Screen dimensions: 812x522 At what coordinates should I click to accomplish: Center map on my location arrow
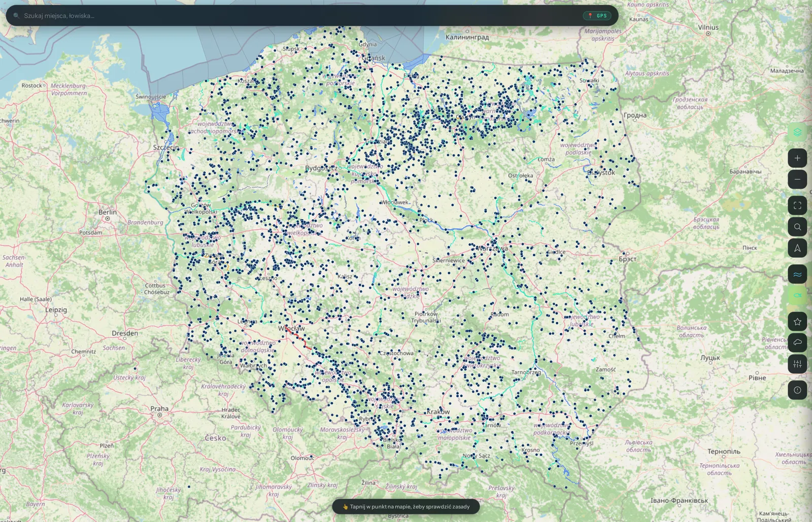coord(797,248)
